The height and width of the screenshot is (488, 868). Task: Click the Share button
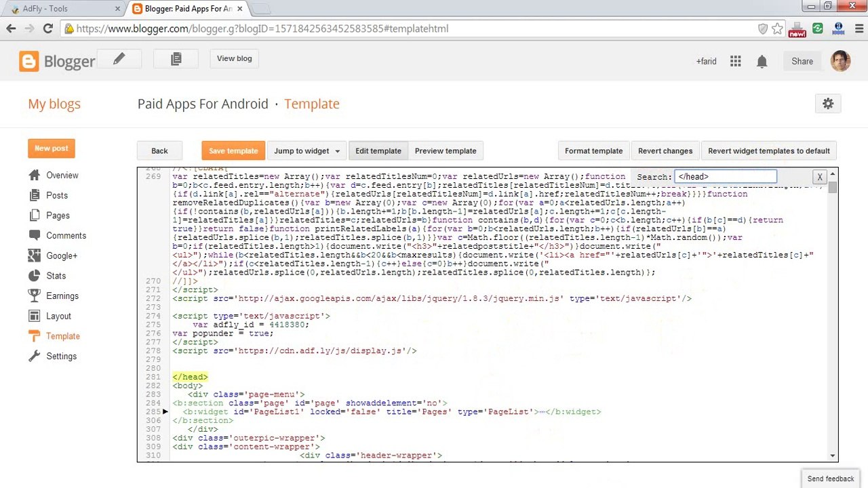coord(802,61)
